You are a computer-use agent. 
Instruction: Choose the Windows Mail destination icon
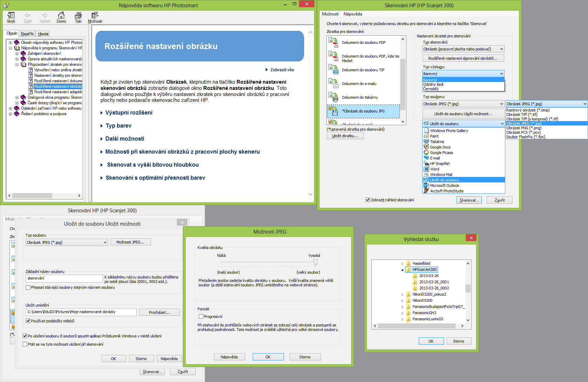pyautogui.click(x=426, y=175)
